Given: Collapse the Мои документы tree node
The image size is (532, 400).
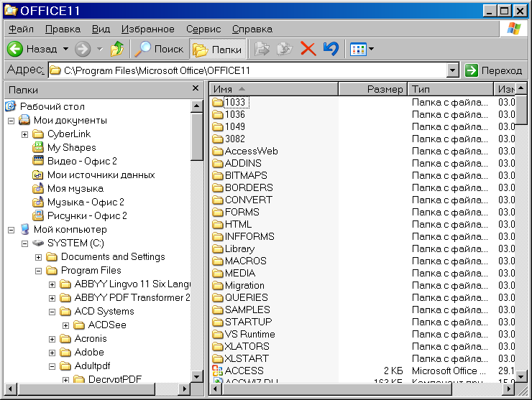Looking at the screenshot, I should pyautogui.click(x=12, y=121).
